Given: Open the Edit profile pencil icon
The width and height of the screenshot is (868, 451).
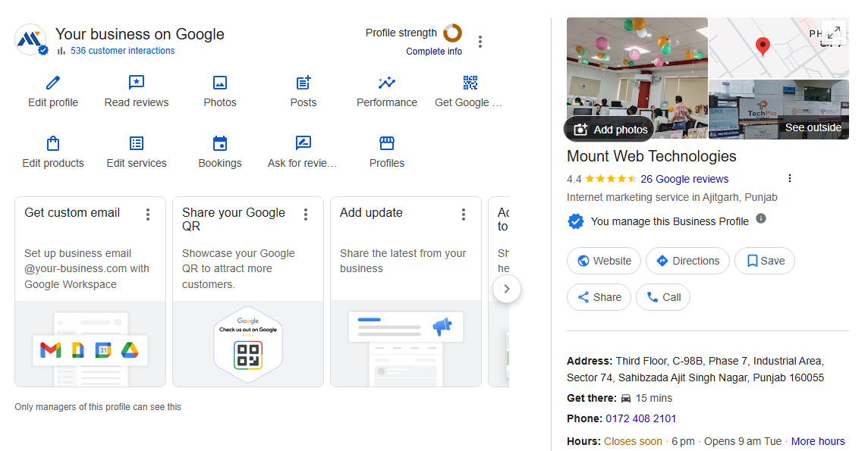Looking at the screenshot, I should [x=53, y=83].
